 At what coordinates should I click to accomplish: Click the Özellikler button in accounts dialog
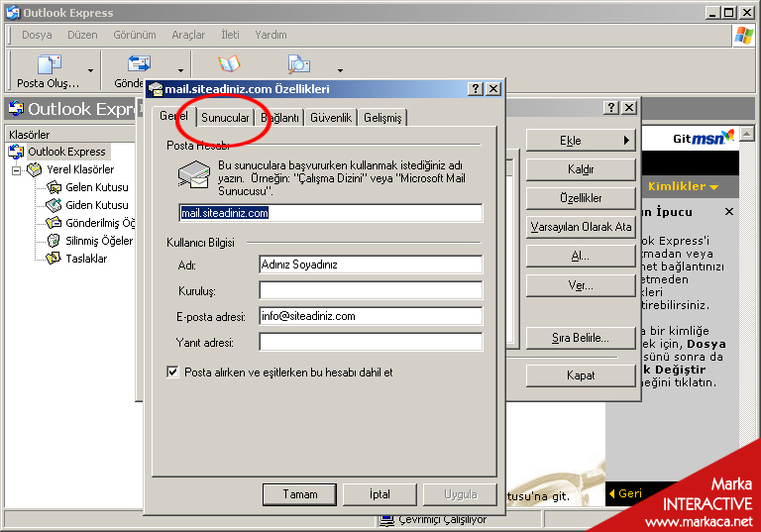point(581,198)
